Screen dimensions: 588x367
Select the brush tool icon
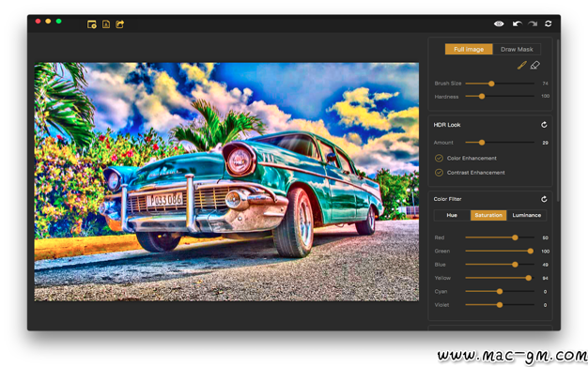[x=521, y=65]
